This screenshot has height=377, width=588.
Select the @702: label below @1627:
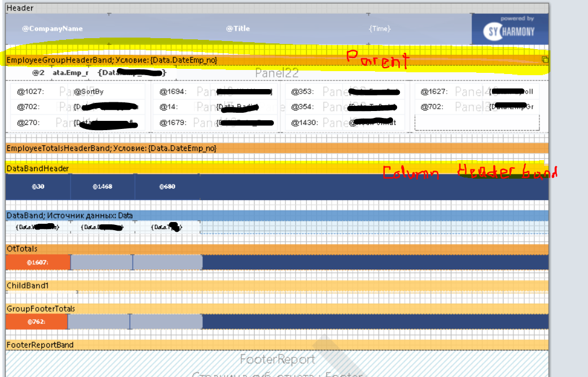(x=432, y=107)
